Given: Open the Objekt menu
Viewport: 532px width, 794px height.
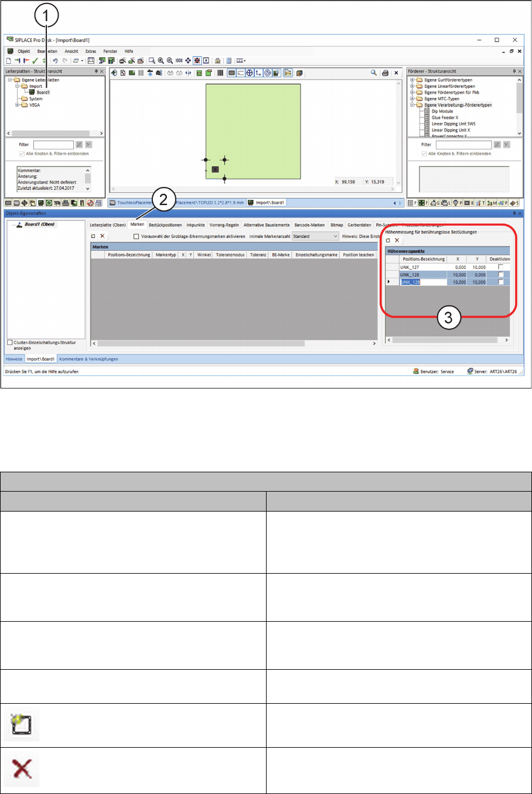Looking at the screenshot, I should tap(24, 51).
